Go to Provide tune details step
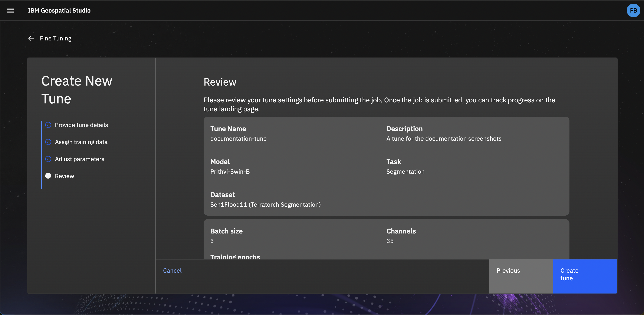This screenshot has width=644, height=315. point(81,125)
